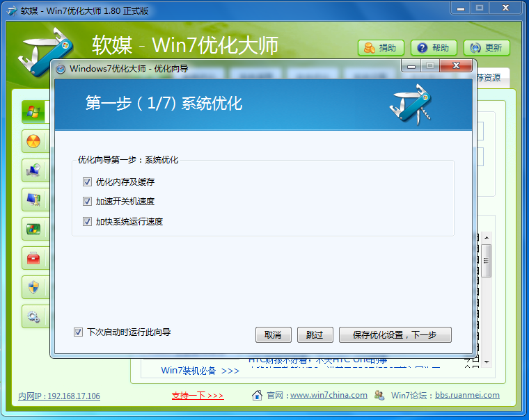Select the monitor display sidebar icon
The image size is (529, 420).
[33, 200]
